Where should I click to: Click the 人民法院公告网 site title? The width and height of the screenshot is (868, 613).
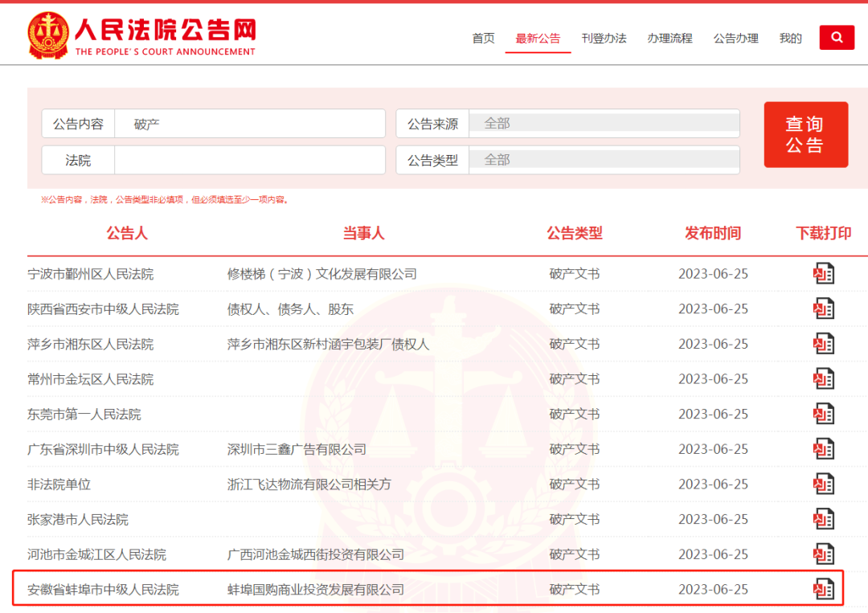point(166,29)
